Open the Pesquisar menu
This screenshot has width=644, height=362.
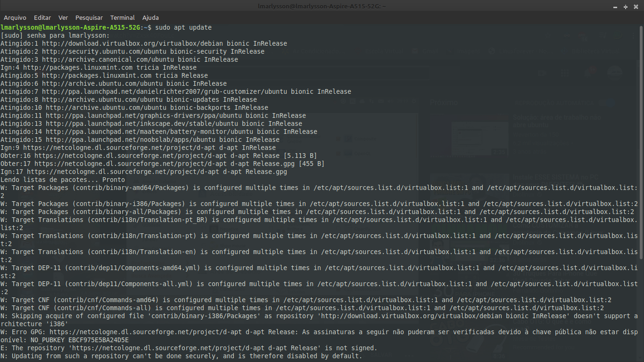point(89,17)
